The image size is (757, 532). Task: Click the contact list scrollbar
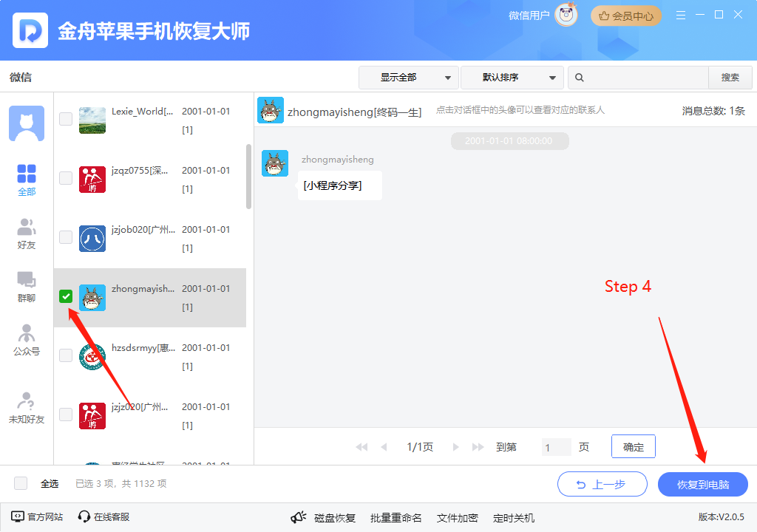click(248, 176)
